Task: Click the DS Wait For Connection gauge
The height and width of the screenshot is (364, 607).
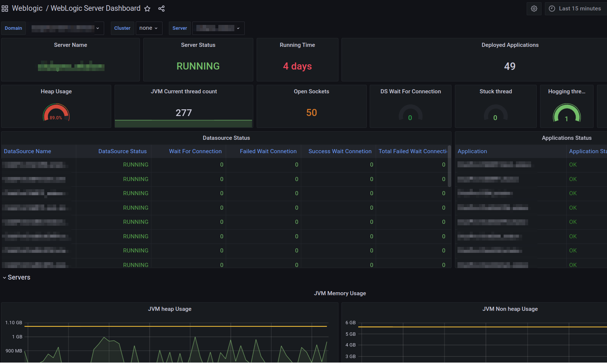Action: pos(411,113)
